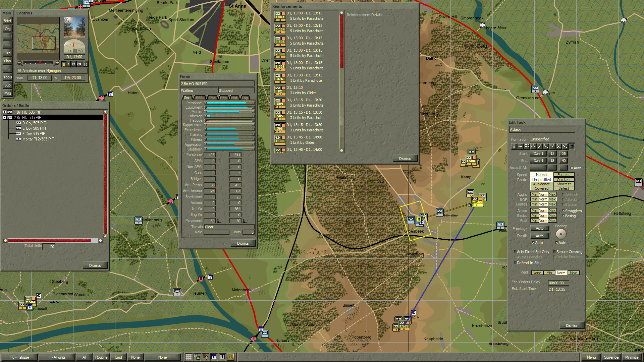The width and height of the screenshot is (644, 362).
Task: Click the Surrender button
Action: click(x=612, y=357)
